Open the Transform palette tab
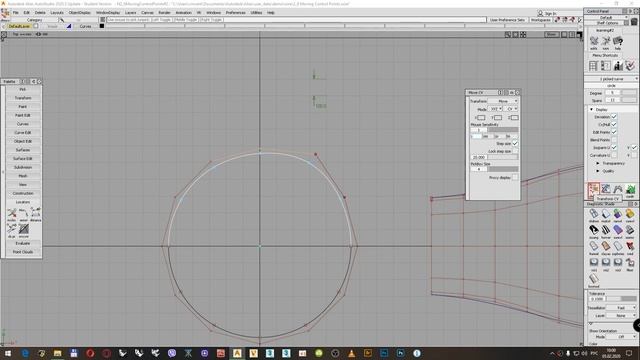Screen dimensions: 640x360 (23, 98)
